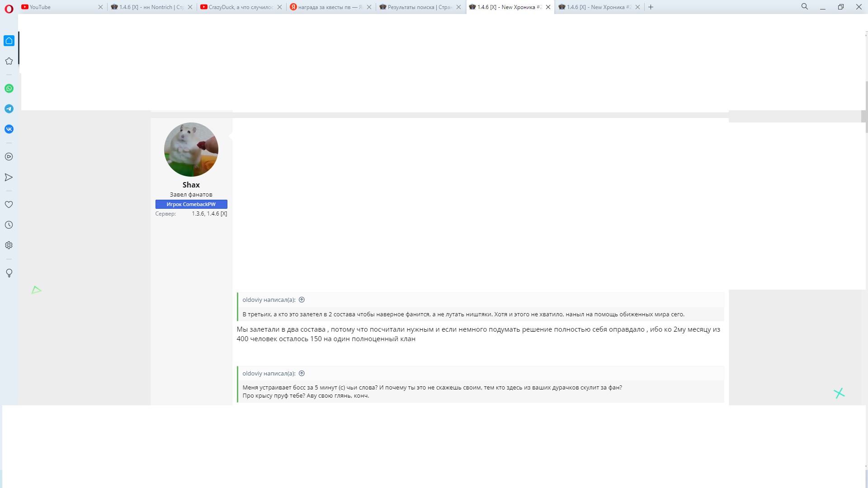Open a new browser tab
This screenshot has width=868, height=488.
[651, 7]
